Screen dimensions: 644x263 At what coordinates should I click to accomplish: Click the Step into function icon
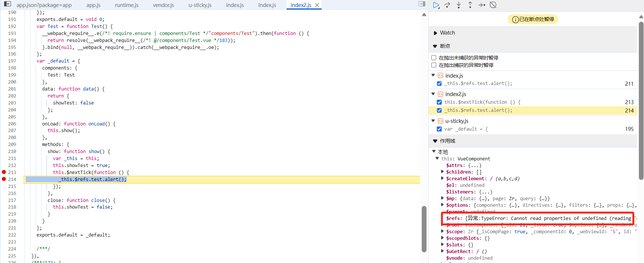coord(458,5)
